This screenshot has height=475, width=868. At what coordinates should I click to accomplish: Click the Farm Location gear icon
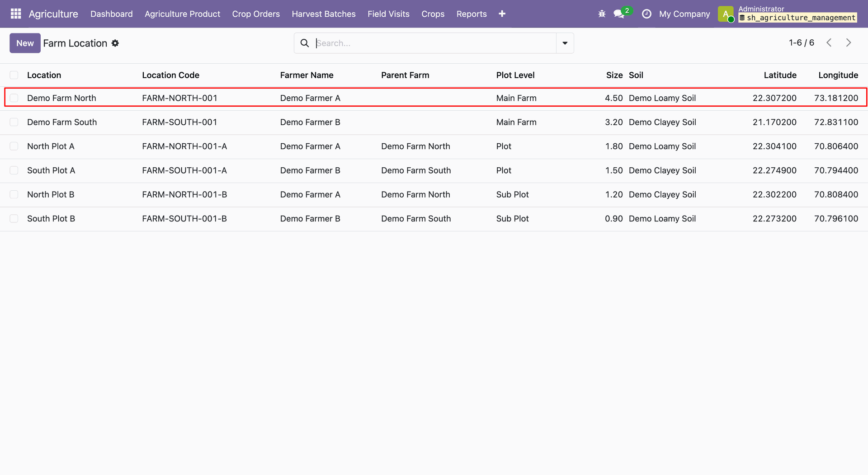115,43
